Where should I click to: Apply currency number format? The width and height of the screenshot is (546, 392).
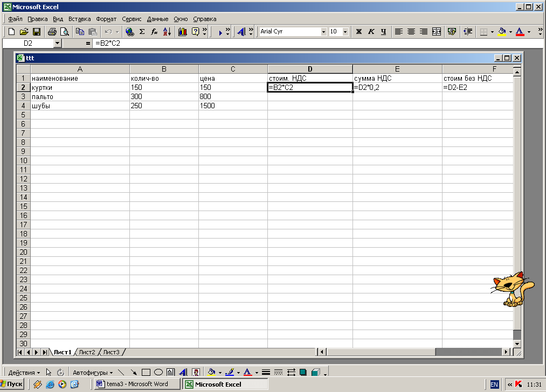(x=452, y=32)
